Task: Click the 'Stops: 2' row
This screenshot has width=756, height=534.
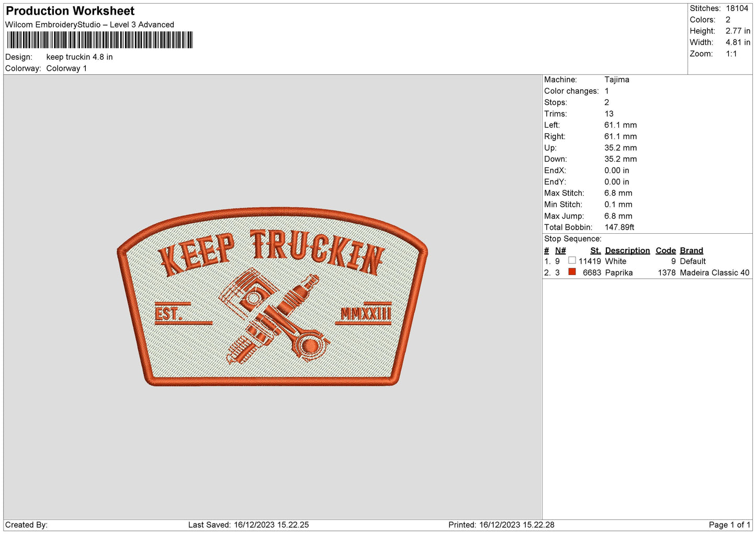Action: click(x=577, y=103)
